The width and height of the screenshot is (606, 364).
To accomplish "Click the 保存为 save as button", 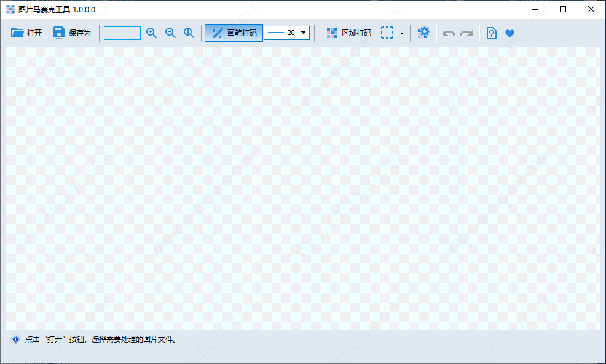I will click(x=72, y=33).
